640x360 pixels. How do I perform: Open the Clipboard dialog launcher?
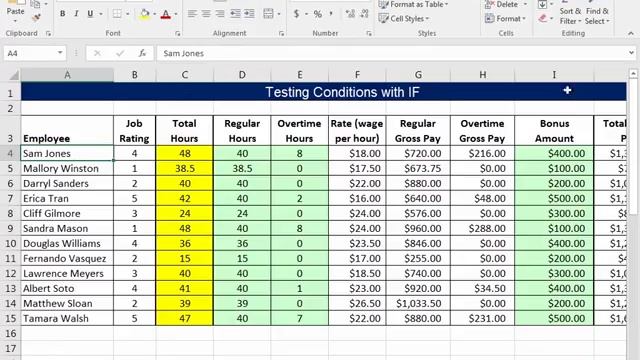pos(49,33)
